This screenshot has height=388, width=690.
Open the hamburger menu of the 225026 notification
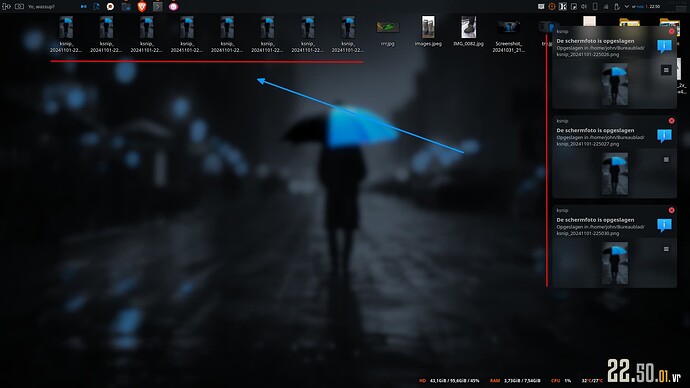[666, 70]
